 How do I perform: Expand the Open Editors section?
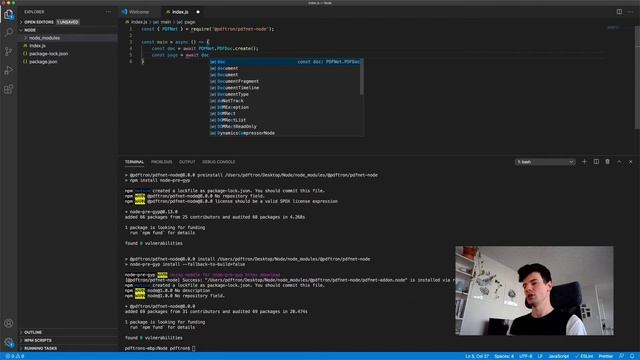[68, 22]
